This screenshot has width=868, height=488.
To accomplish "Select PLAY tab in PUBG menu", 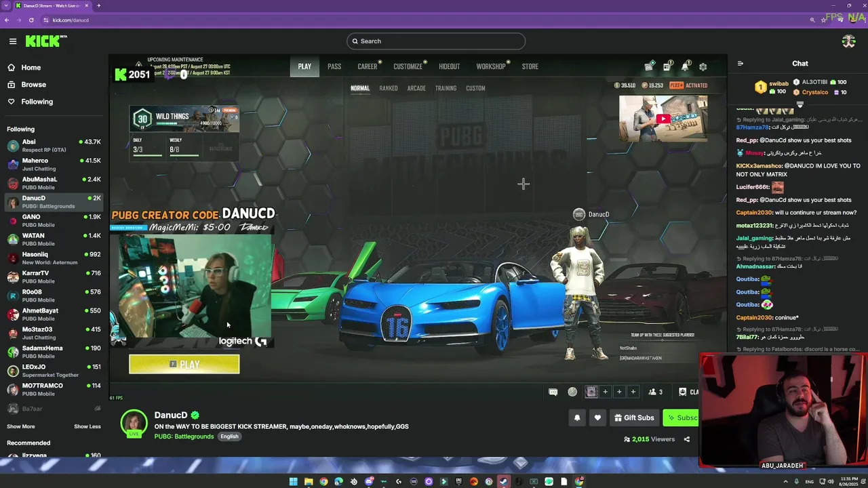I will pyautogui.click(x=304, y=66).
